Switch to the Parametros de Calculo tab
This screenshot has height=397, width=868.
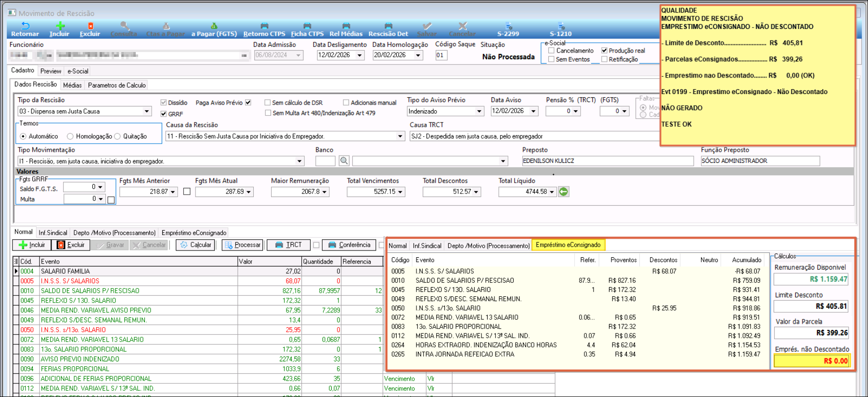117,85
